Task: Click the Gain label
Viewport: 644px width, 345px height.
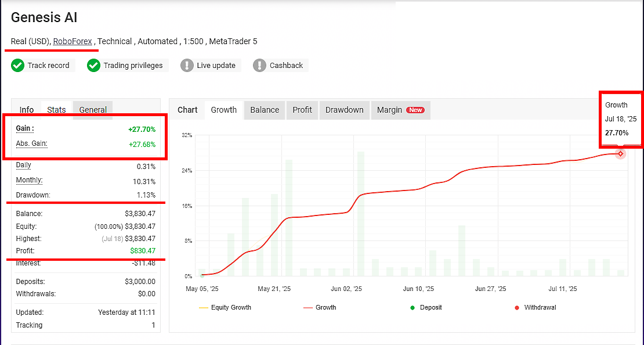Action: (x=24, y=128)
